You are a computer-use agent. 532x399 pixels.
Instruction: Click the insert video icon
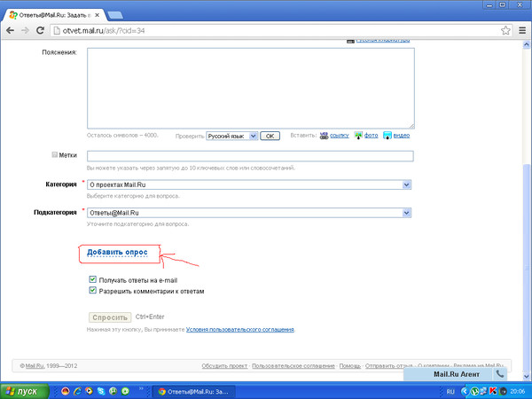point(387,136)
